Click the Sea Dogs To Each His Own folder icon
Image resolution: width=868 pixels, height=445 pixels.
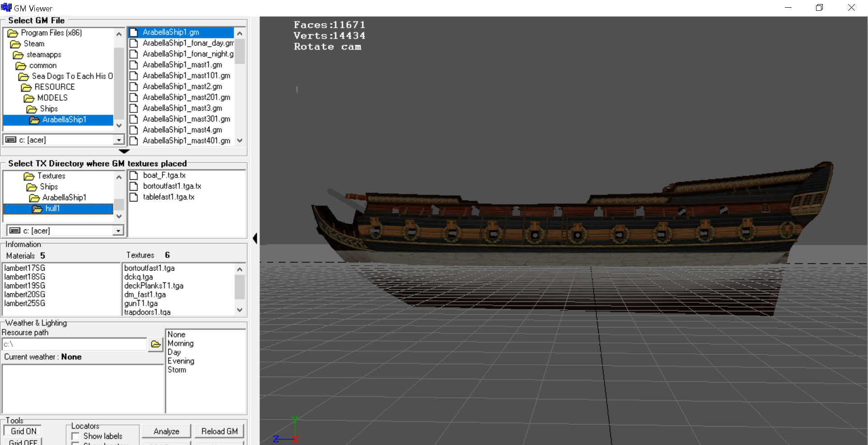(x=24, y=76)
